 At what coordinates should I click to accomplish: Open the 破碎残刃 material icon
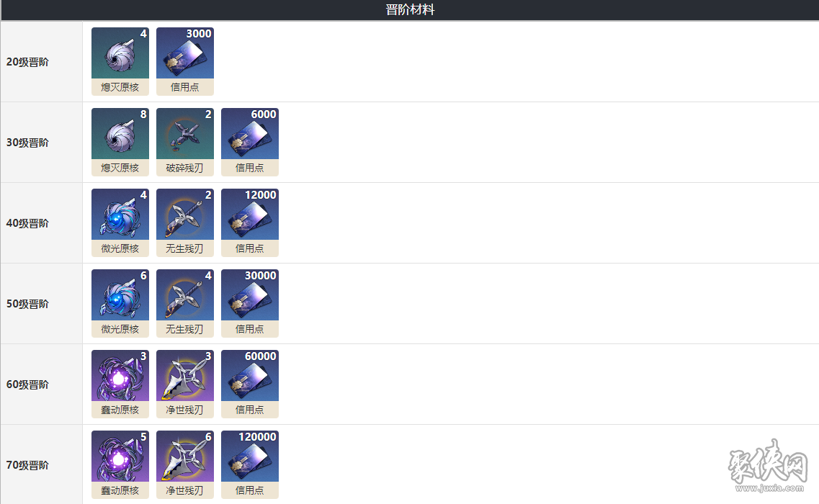[185, 142]
